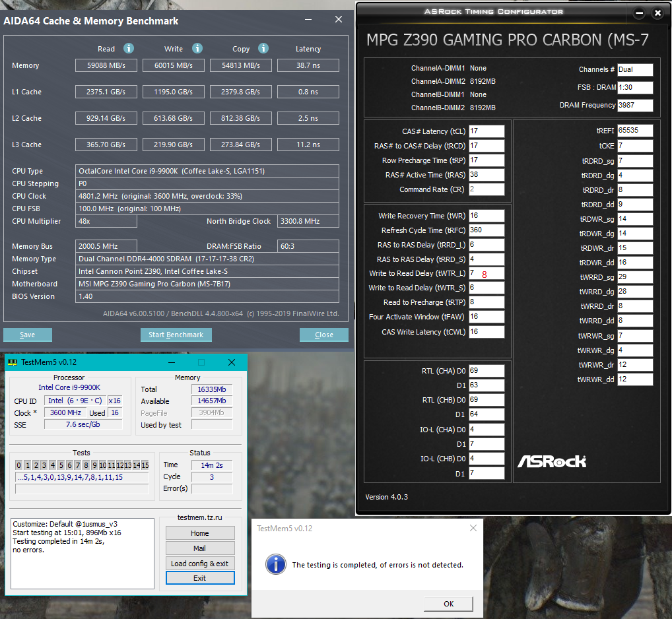This screenshot has width=672, height=619.
Task: Click the Motherboard MSI MPG Z390 field
Action: pyautogui.click(x=207, y=284)
